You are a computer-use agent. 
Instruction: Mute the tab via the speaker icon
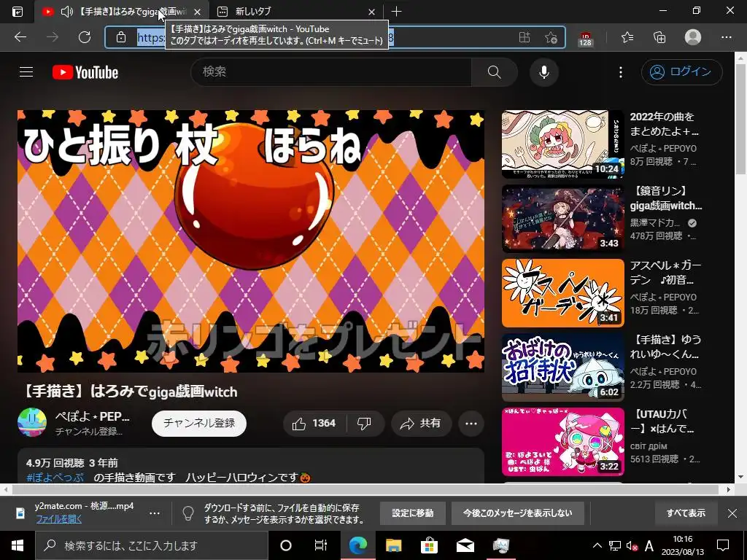tap(66, 12)
